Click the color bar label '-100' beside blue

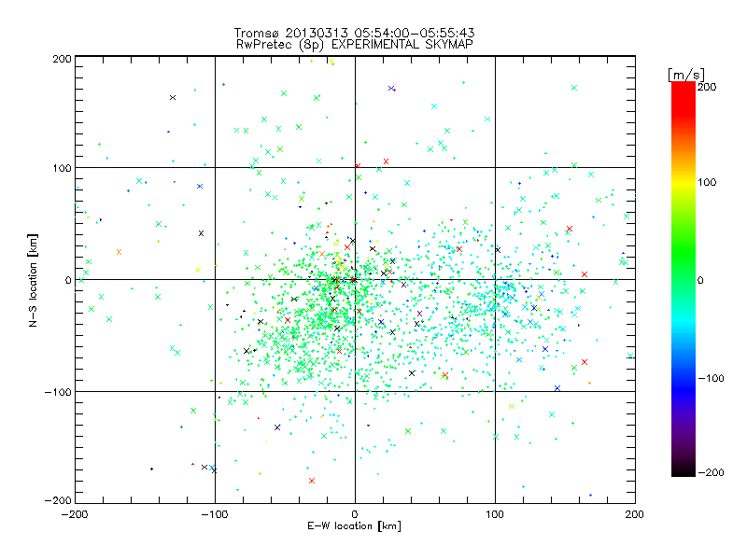coord(711,378)
